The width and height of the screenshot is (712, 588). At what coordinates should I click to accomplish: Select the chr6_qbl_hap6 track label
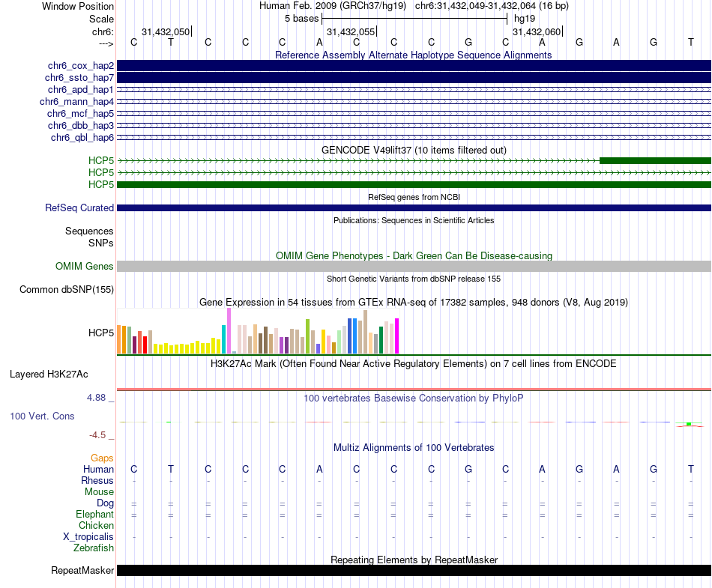click(x=82, y=138)
